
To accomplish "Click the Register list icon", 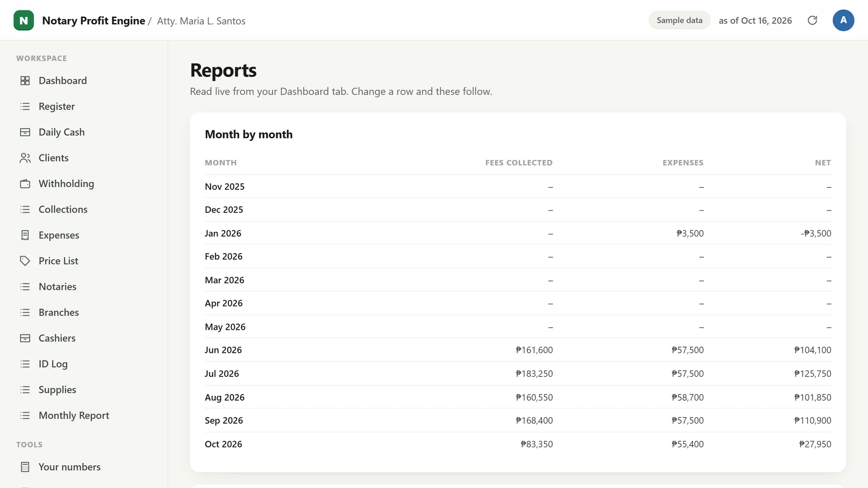I will coord(25,106).
